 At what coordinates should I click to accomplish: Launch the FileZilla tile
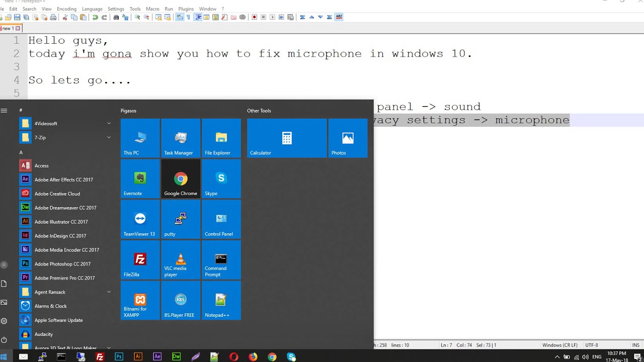tap(140, 260)
